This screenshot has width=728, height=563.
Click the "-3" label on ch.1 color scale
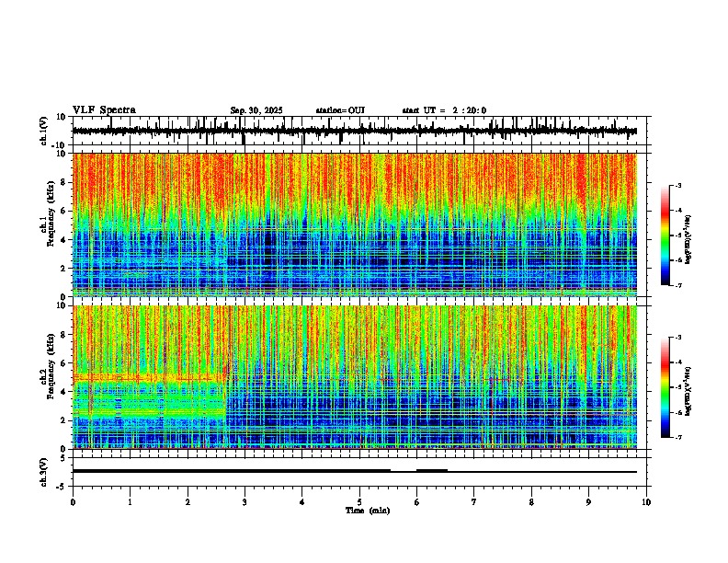(678, 185)
